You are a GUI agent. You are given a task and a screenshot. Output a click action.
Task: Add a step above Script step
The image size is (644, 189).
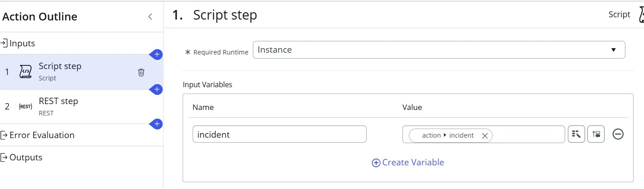pos(157,55)
